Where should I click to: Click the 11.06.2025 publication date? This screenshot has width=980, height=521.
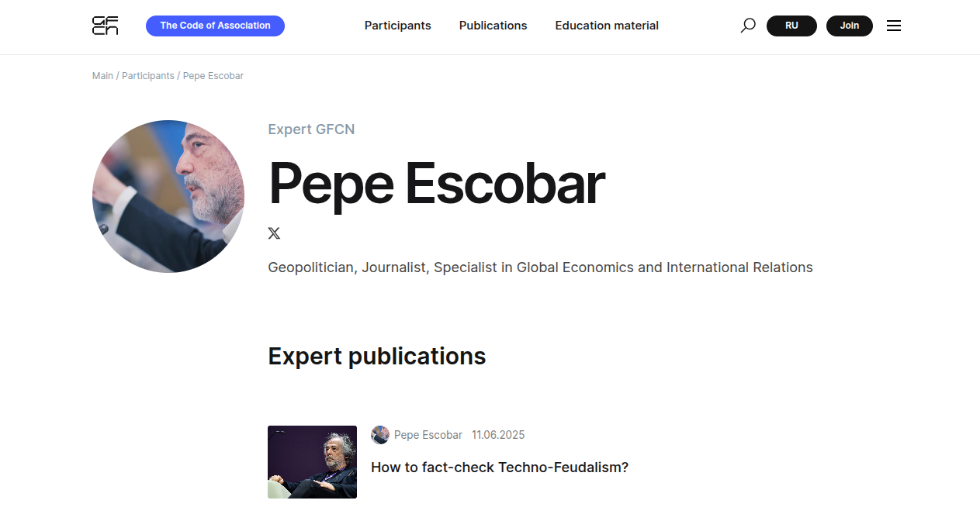(498, 435)
